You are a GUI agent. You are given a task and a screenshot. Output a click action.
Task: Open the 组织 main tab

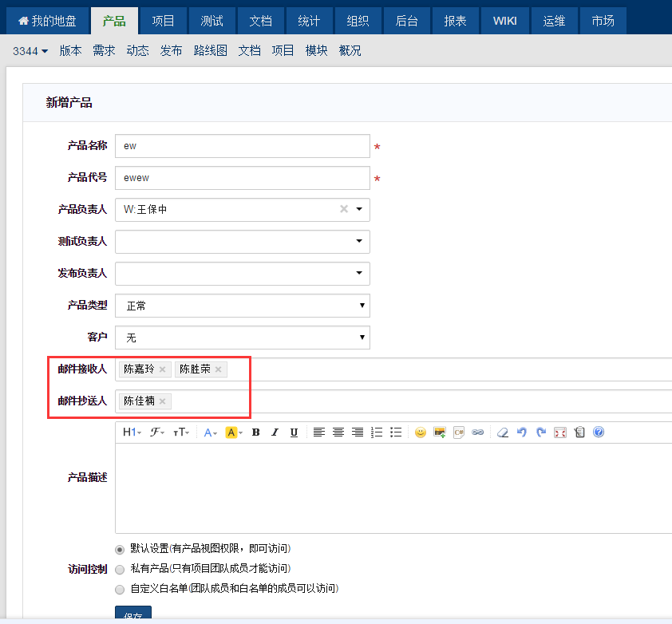pos(358,21)
